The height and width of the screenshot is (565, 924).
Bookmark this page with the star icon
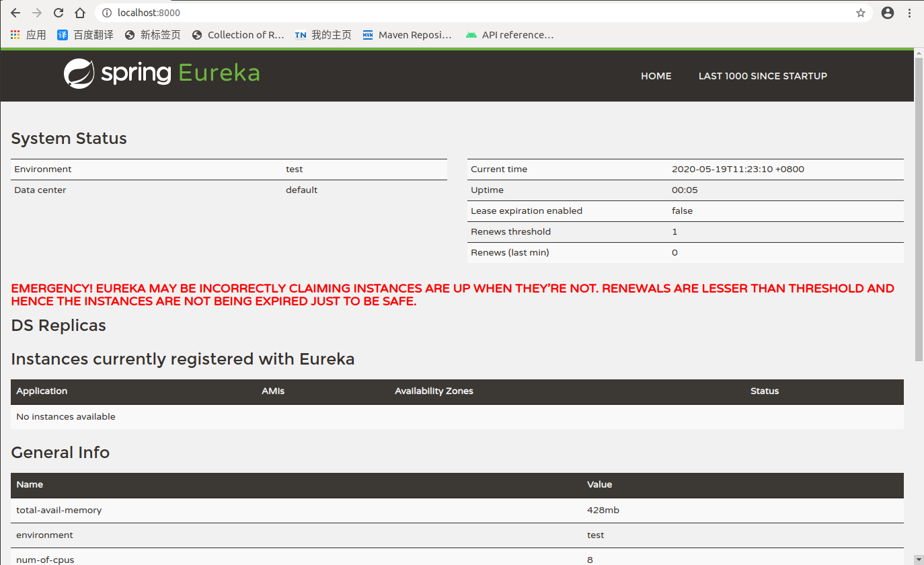tap(861, 13)
